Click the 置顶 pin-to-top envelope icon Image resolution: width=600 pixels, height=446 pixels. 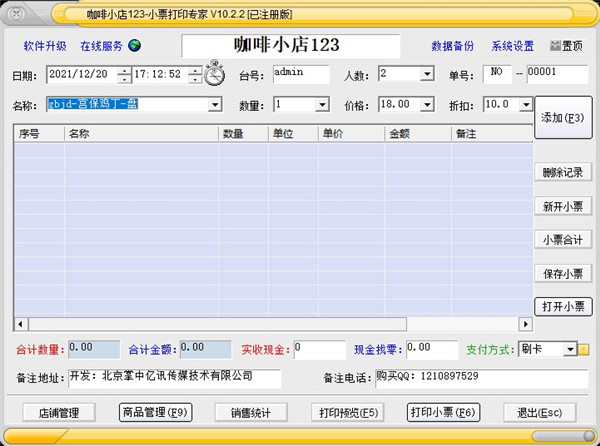point(556,46)
